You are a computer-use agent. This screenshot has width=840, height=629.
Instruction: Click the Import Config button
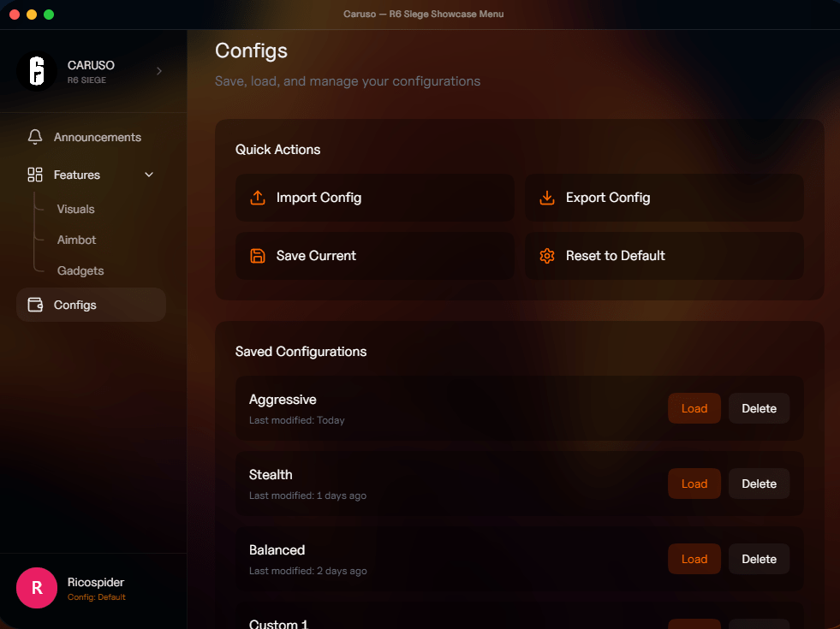click(374, 198)
